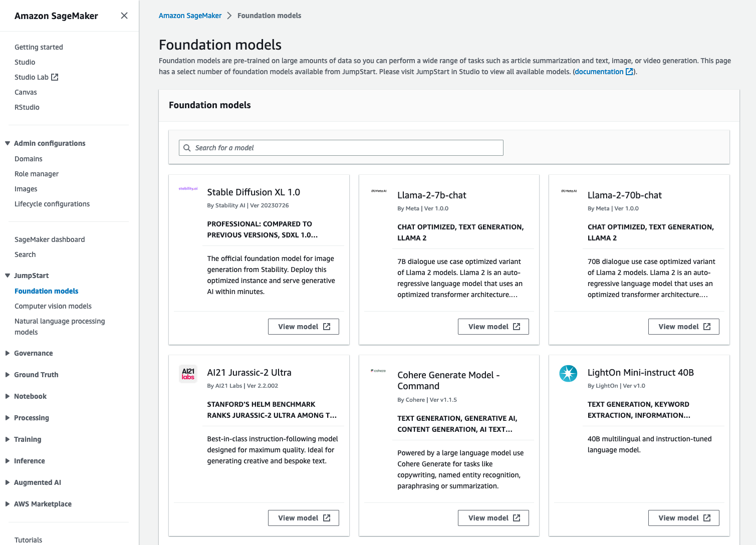Open Role manager
756x545 pixels.
[x=37, y=174]
